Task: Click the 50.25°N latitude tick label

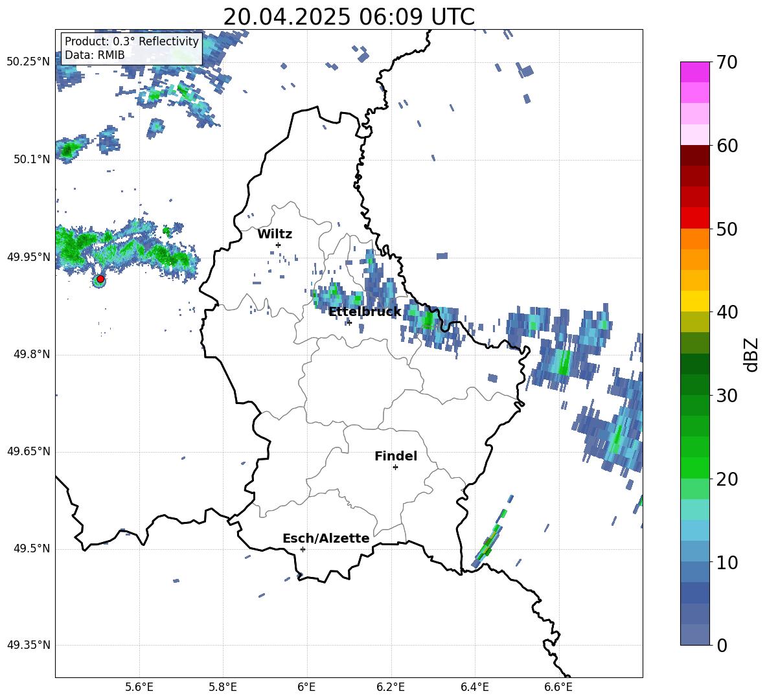Action: (29, 62)
